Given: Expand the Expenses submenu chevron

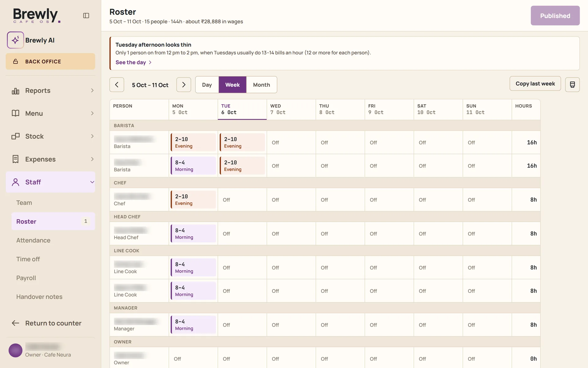Looking at the screenshot, I should [x=92, y=159].
